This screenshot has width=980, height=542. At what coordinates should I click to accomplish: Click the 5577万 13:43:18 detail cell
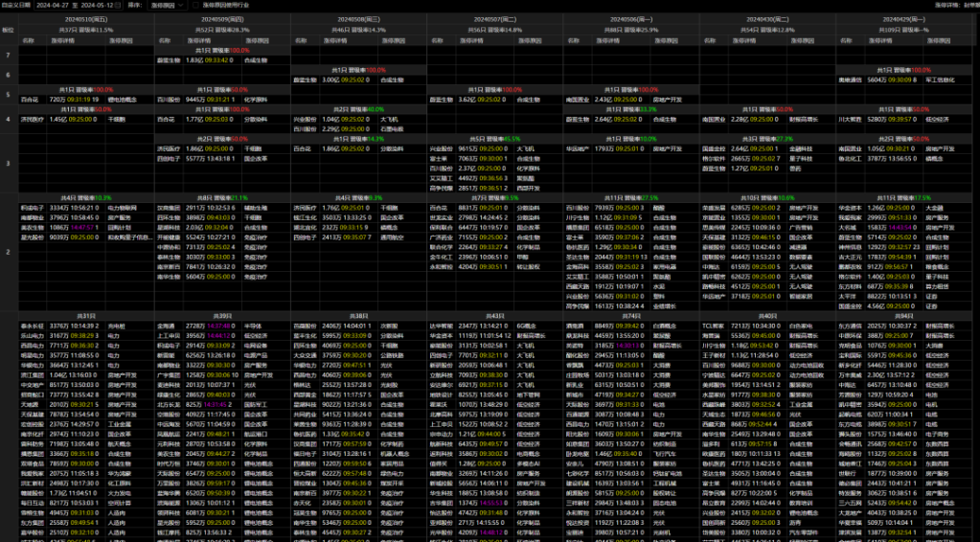point(211,159)
